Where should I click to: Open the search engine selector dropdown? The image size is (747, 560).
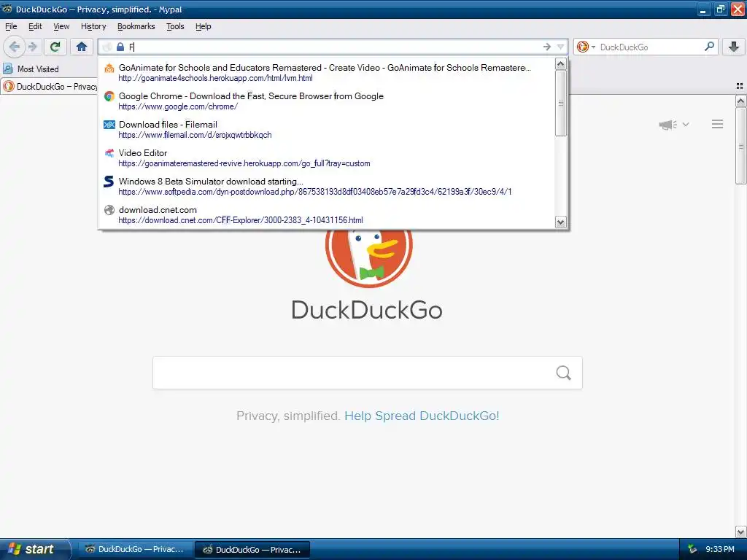[586, 47]
